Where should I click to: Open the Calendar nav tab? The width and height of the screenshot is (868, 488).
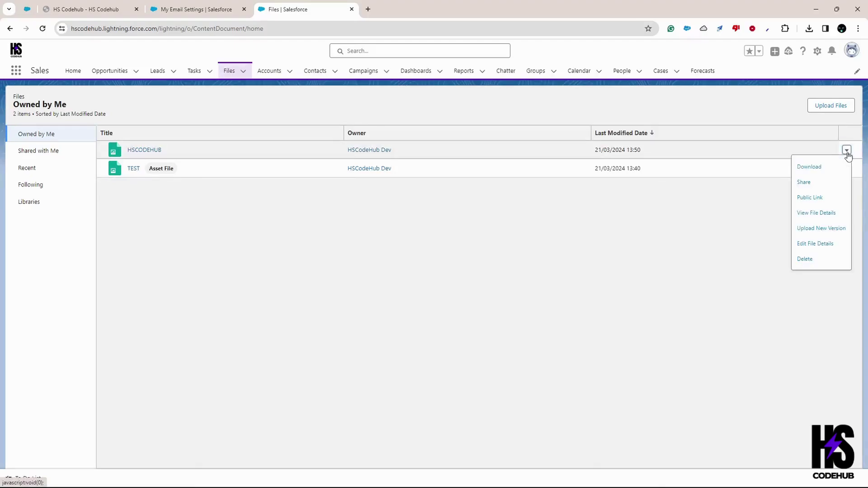(x=579, y=71)
